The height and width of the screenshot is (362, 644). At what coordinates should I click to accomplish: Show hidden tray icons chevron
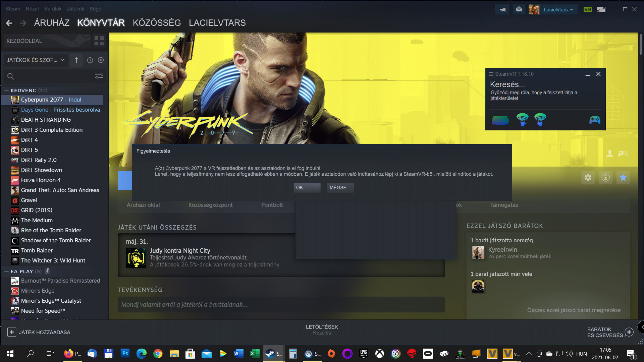click(529, 354)
